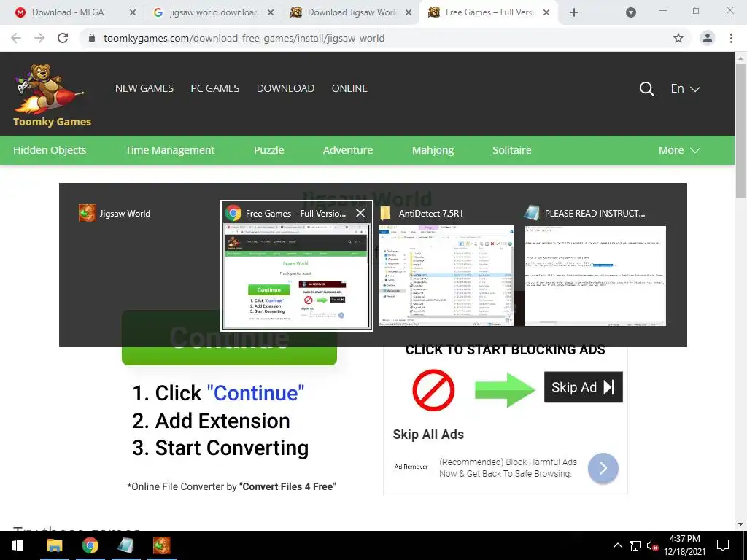
Task: Click the Ad Remover round arrow button
Action: coord(603,468)
